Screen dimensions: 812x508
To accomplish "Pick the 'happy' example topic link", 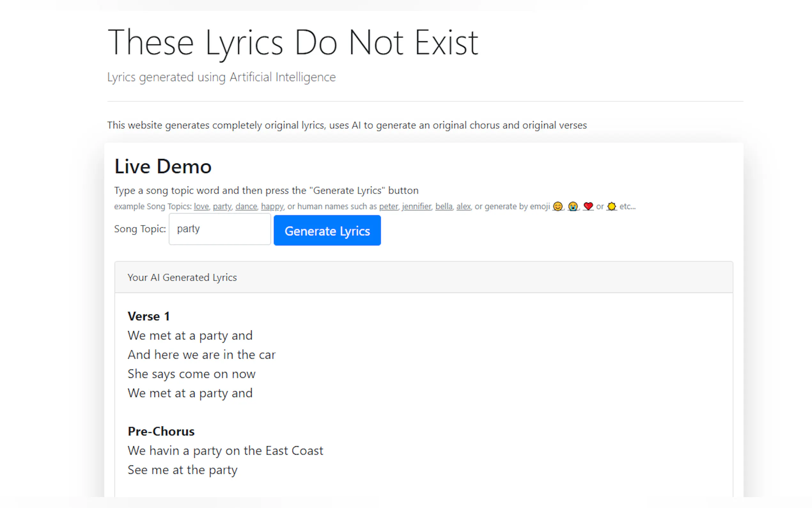I will [272, 206].
